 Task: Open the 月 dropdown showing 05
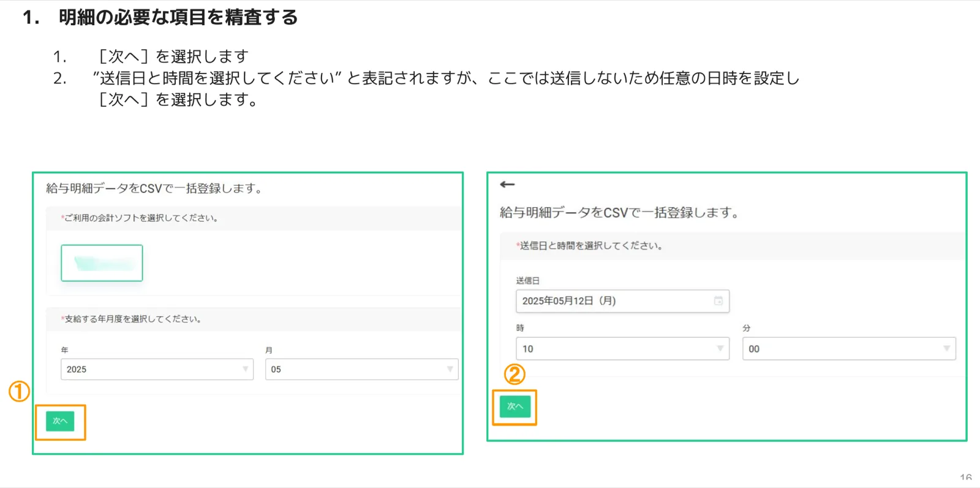tap(361, 369)
